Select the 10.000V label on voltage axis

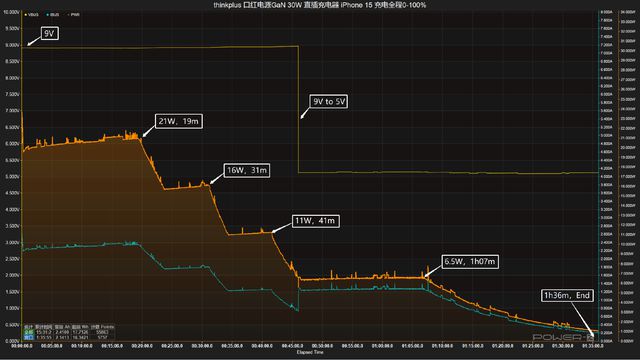click(11, 12)
